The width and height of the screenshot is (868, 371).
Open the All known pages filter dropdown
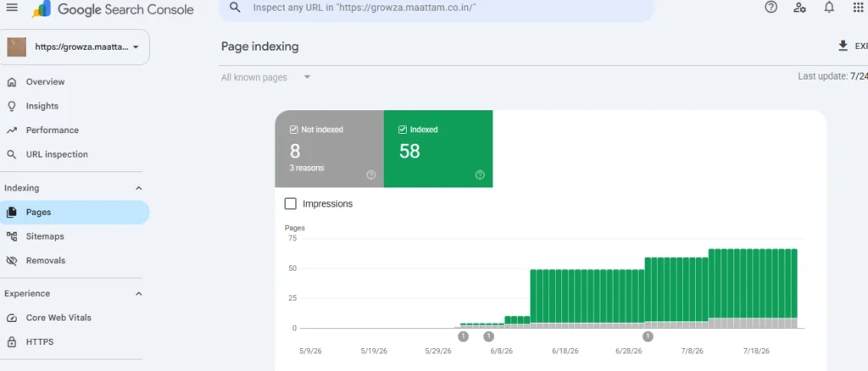[265, 77]
